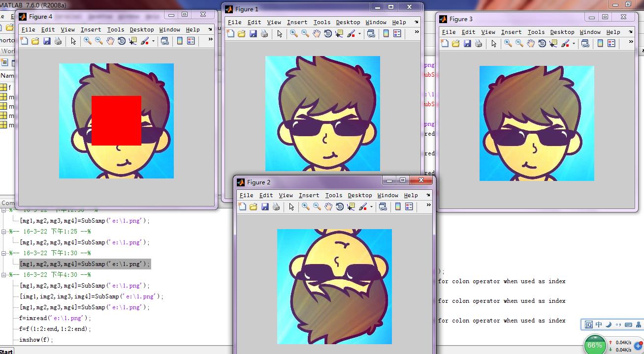Image resolution: width=644 pixels, height=354 pixels.
Task: Select Data Cursor tool in Figure 3
Action: (x=553, y=43)
